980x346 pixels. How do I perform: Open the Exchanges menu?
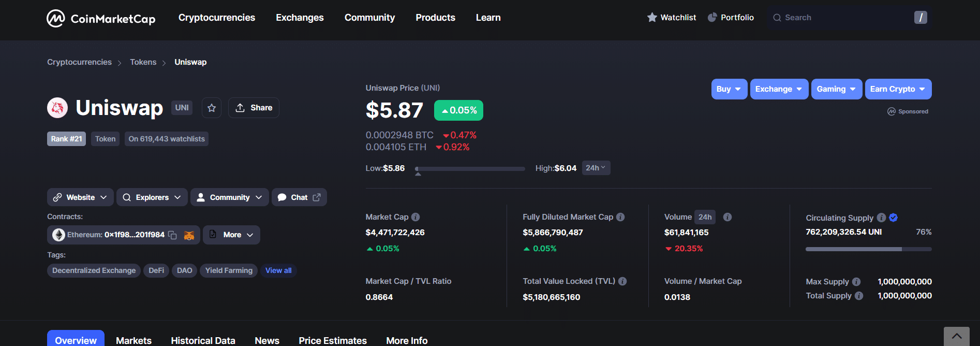[x=300, y=18]
